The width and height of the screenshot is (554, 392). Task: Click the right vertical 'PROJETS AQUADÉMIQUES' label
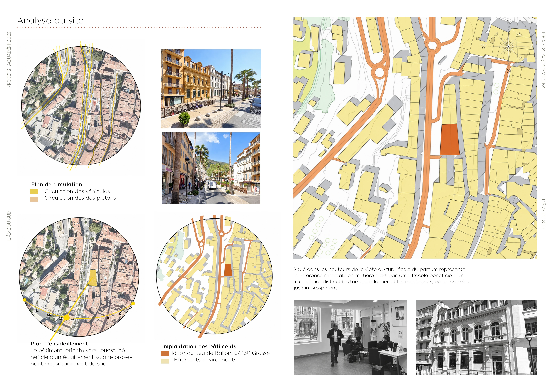click(543, 60)
